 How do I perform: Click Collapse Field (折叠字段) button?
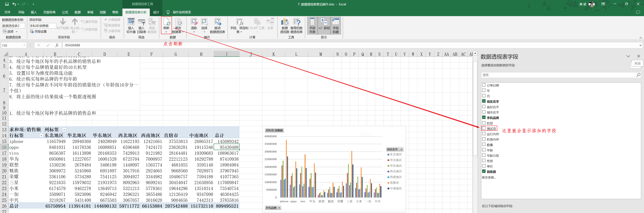89,29
